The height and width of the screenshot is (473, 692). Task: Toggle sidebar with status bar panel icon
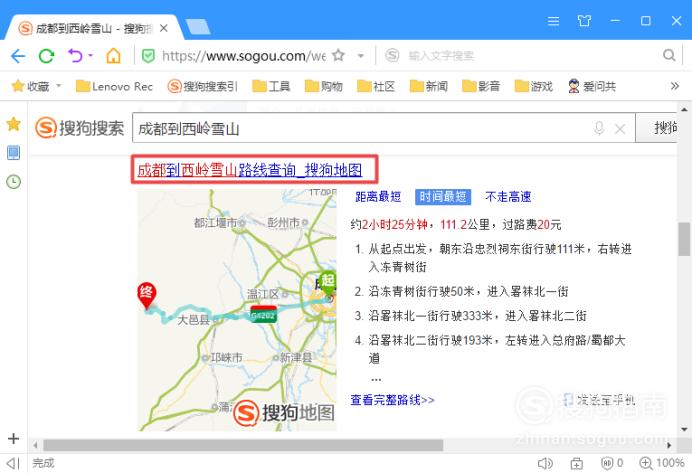(13, 463)
